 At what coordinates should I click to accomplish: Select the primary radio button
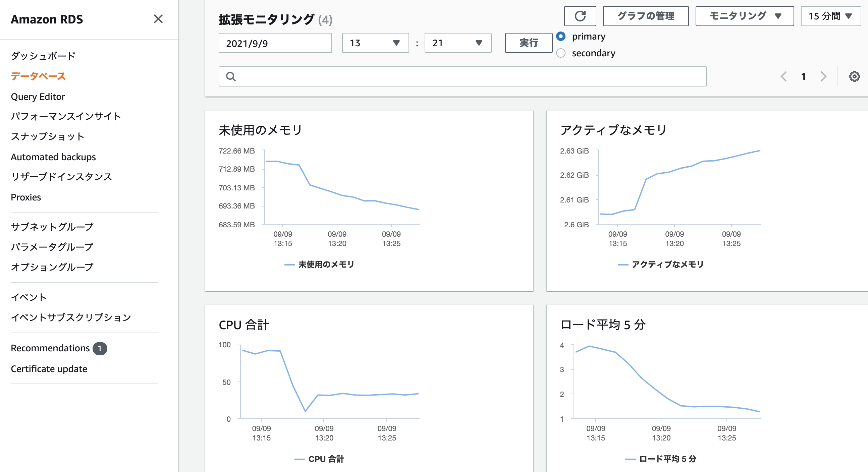[561, 36]
